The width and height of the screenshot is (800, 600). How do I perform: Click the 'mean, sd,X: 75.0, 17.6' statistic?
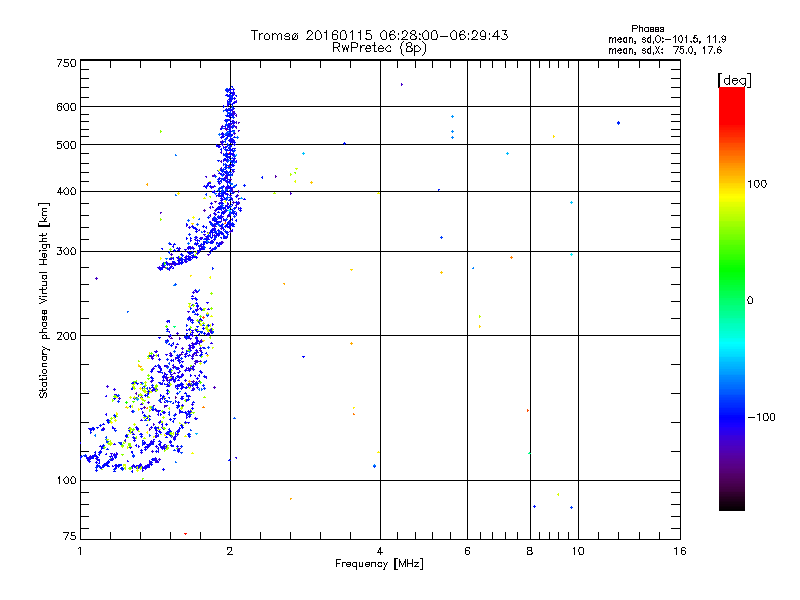(x=665, y=50)
